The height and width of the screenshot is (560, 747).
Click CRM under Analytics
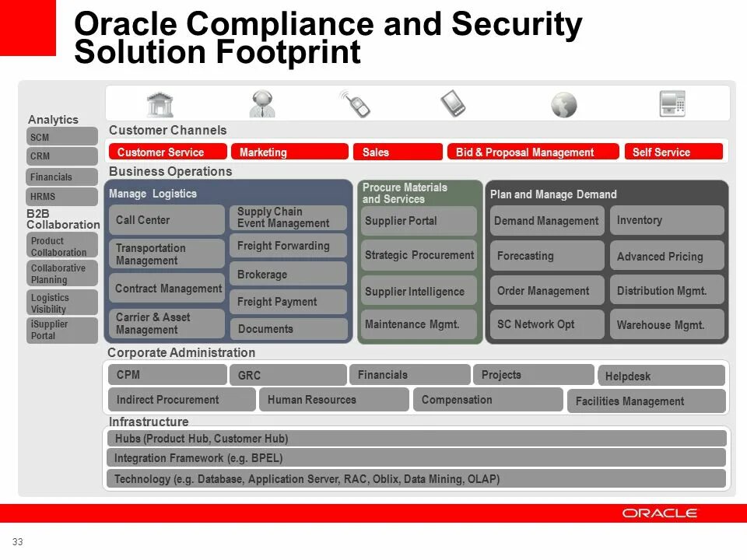pos(62,156)
